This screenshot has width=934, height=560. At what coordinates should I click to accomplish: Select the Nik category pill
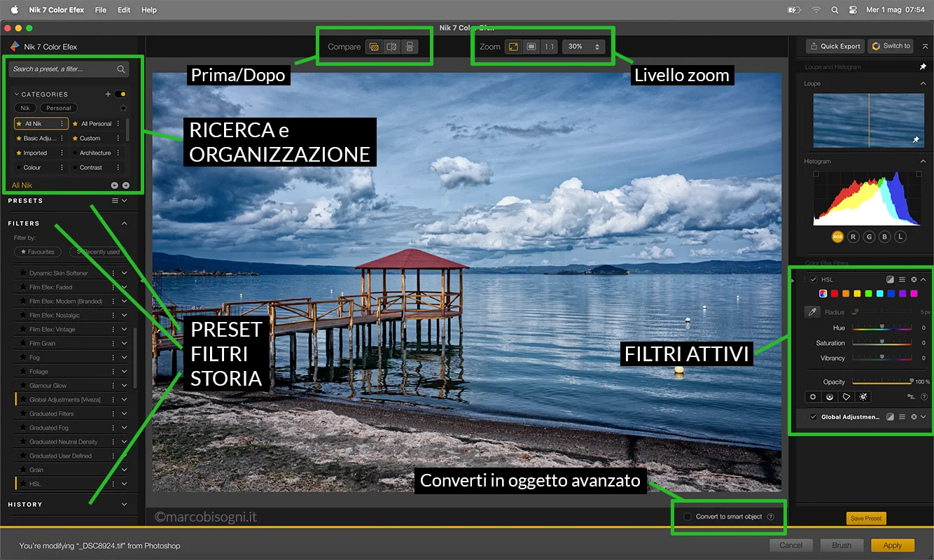(x=25, y=108)
